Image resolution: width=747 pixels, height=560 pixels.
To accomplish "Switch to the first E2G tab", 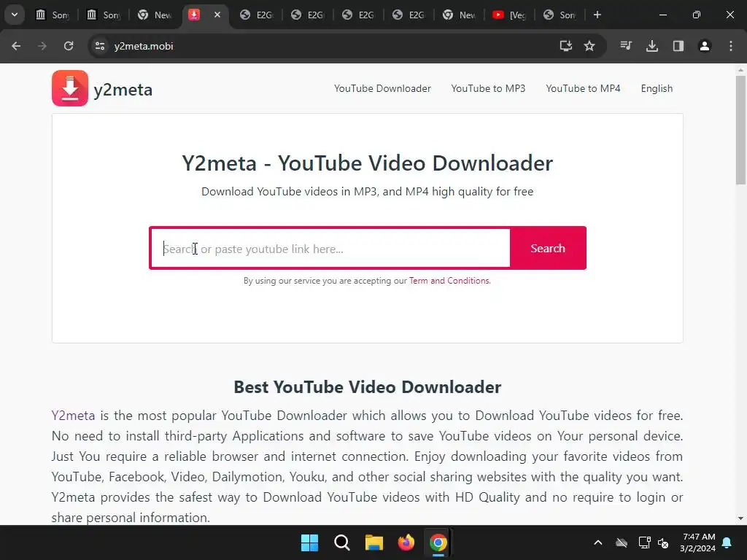I will coord(258,15).
